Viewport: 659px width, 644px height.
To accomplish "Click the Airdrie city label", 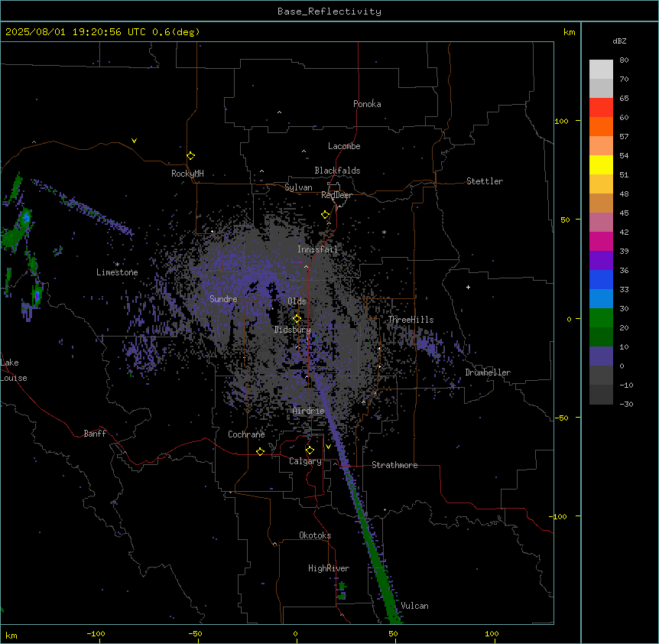I will pyautogui.click(x=308, y=411).
